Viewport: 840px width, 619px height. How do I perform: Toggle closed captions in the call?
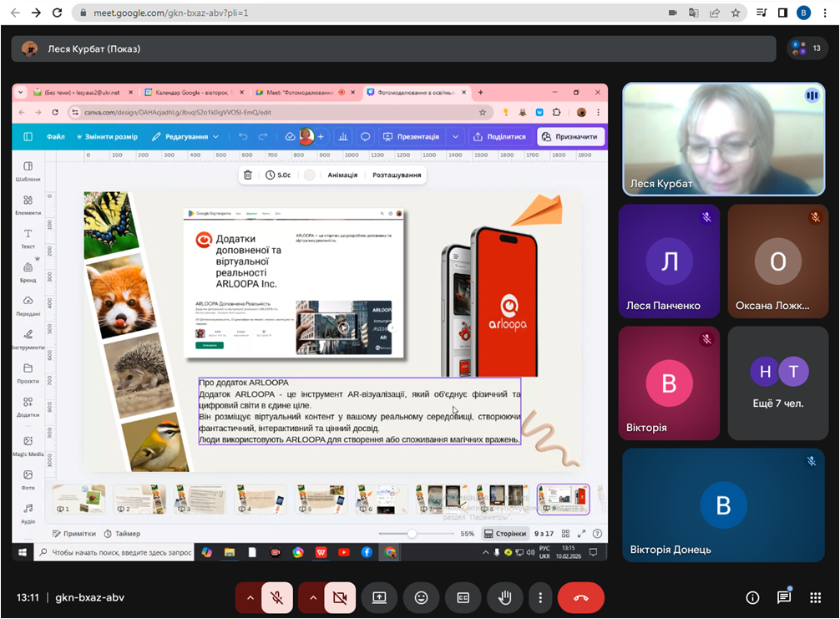pyautogui.click(x=463, y=598)
